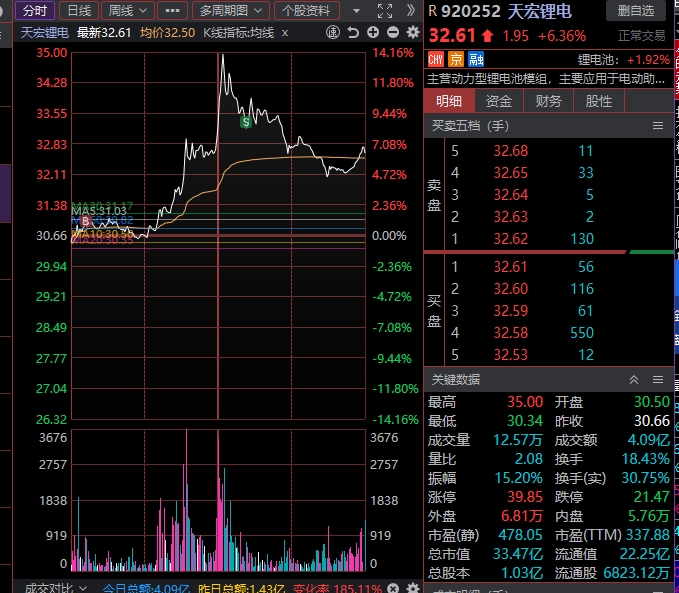Click the 最高 value 35.00
679x593 pixels.
point(525,402)
